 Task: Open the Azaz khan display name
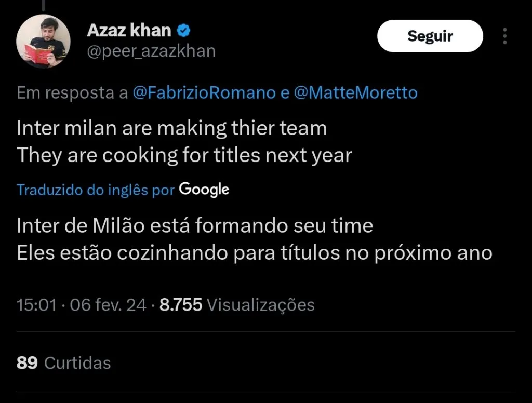pyautogui.click(x=129, y=31)
